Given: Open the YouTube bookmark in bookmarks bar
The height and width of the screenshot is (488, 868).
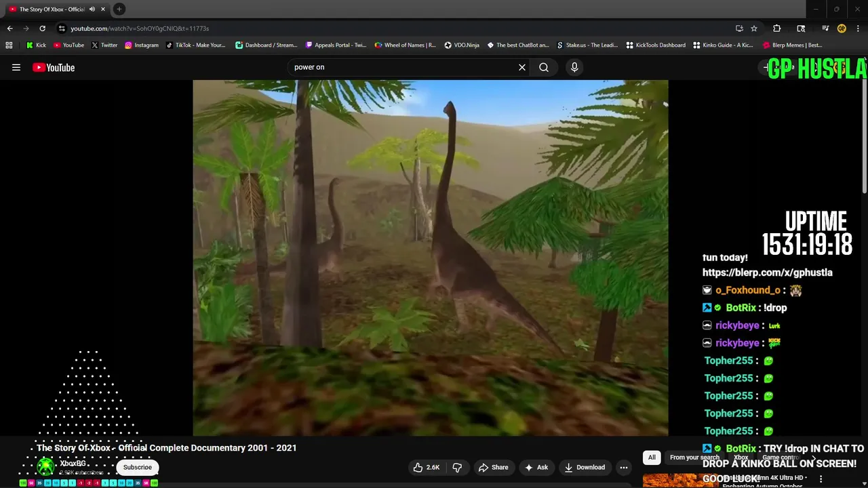Looking at the screenshot, I should pos(68,45).
